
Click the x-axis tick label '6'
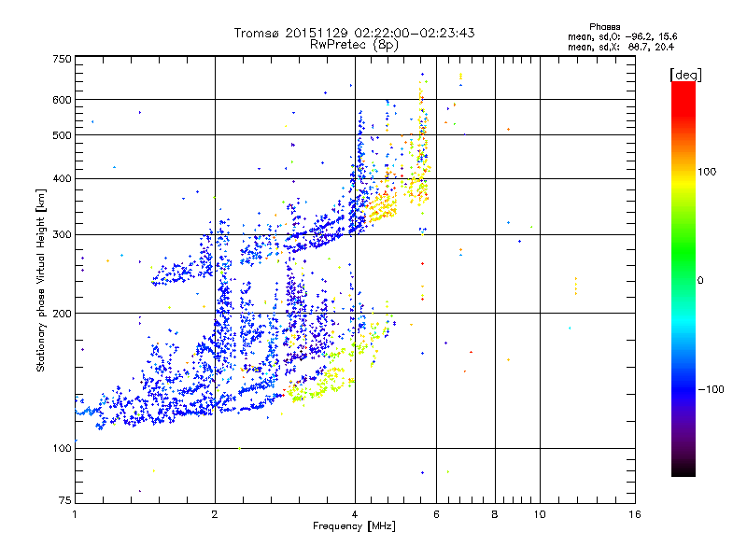pos(436,514)
